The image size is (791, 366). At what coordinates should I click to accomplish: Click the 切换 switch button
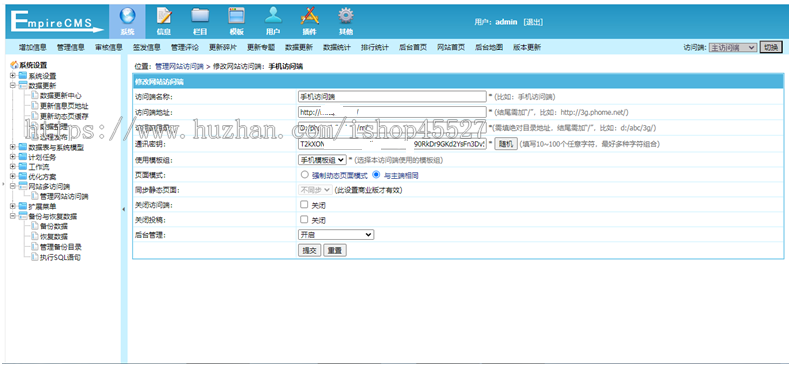click(771, 47)
